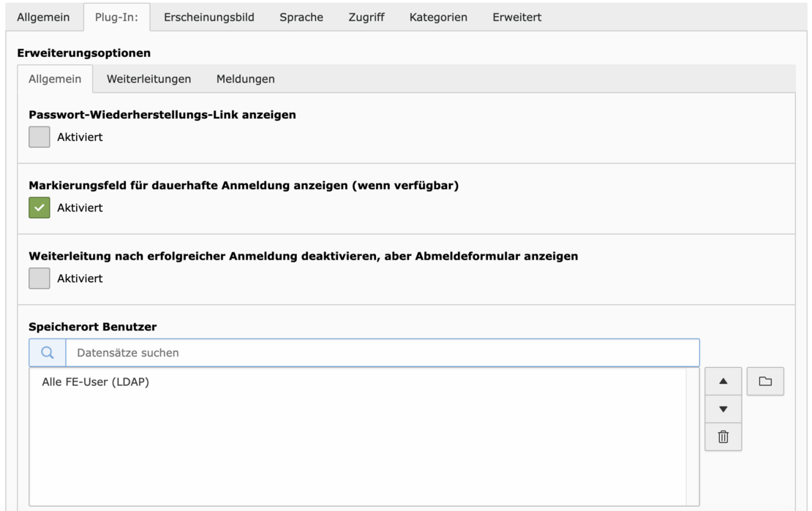
Task: Open the Zugriff tab
Action: click(366, 18)
